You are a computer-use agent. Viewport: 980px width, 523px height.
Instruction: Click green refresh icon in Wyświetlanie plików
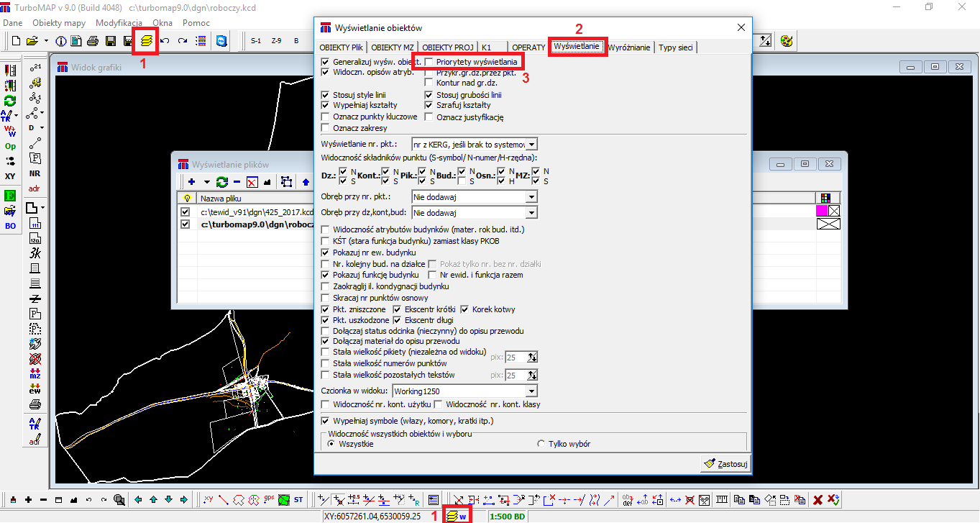pos(222,182)
